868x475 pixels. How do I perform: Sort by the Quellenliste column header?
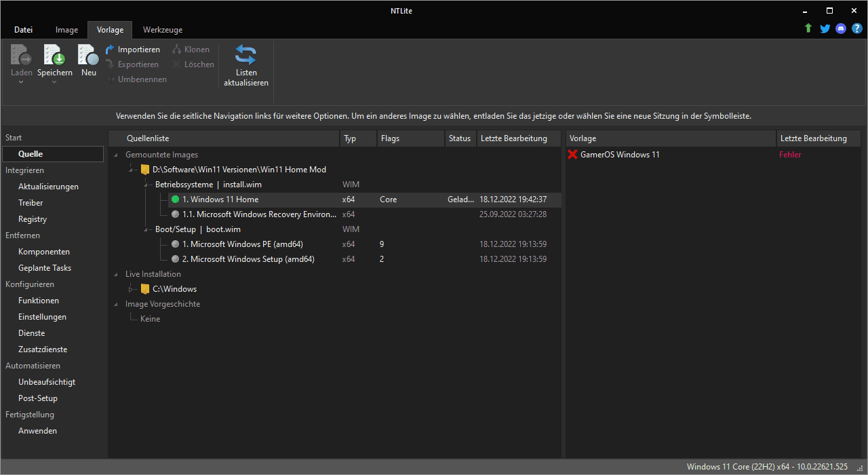point(224,138)
